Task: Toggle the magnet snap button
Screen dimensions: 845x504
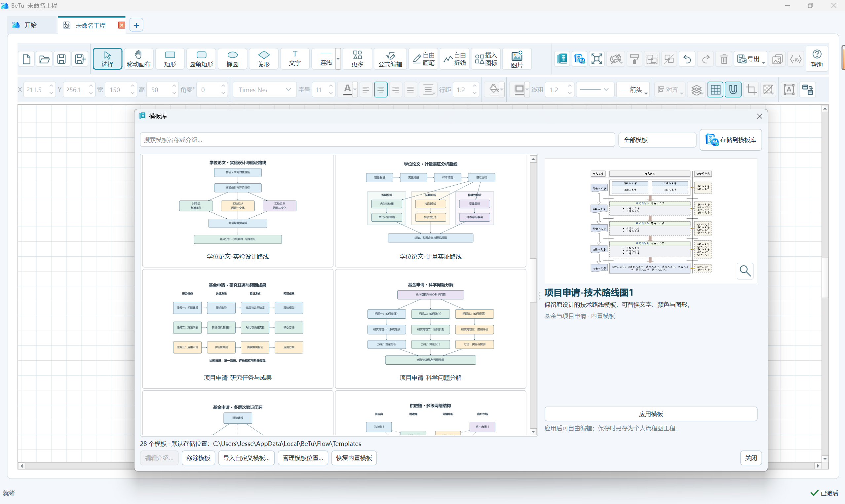Action: (733, 90)
